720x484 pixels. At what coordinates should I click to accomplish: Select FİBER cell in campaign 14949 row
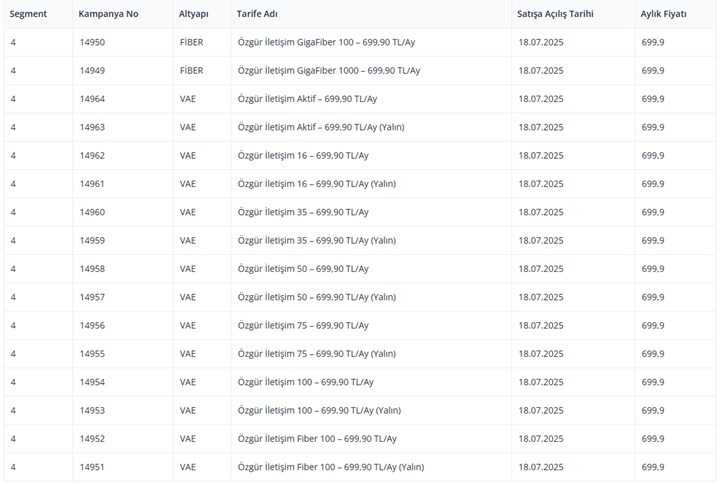[191, 71]
